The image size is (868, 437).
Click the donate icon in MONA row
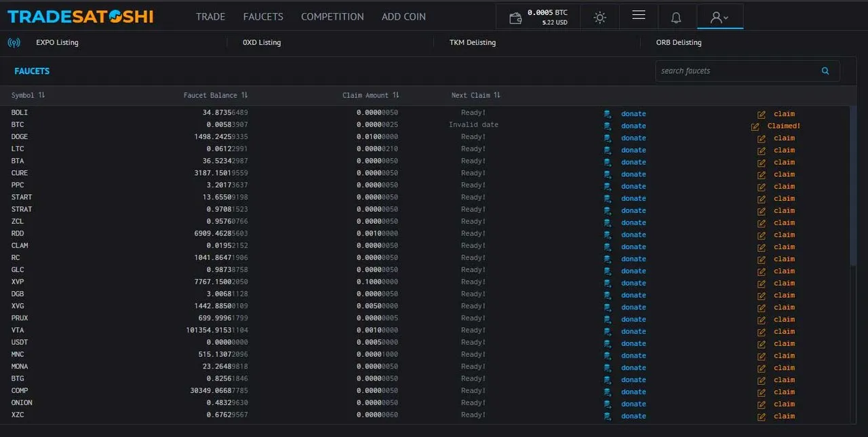[608, 368]
